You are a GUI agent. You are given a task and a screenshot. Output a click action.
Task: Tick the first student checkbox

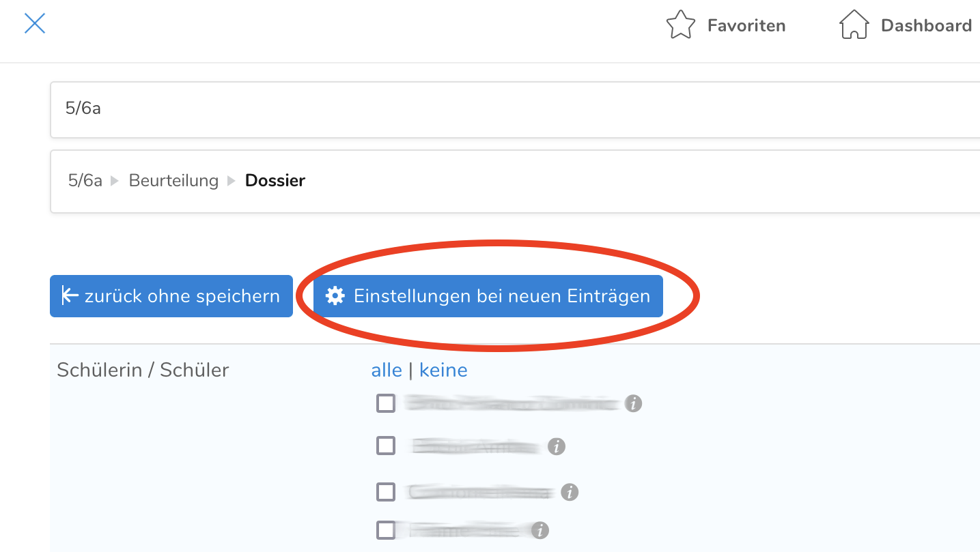(x=386, y=403)
